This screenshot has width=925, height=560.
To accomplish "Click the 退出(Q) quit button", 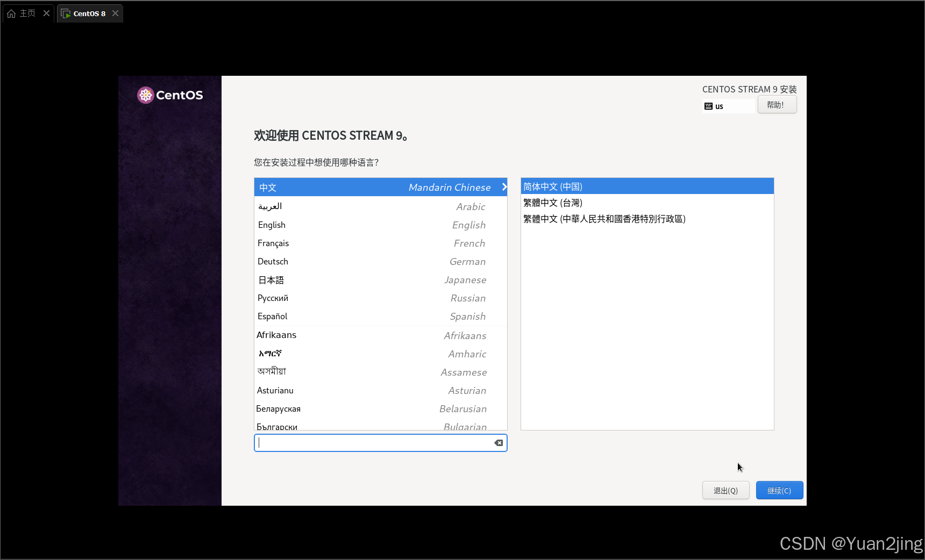I will (x=725, y=490).
